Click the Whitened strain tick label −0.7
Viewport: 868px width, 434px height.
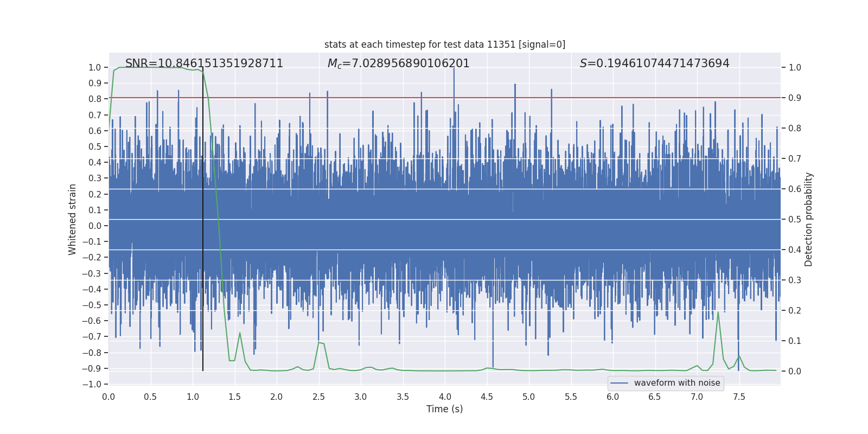pos(92,336)
